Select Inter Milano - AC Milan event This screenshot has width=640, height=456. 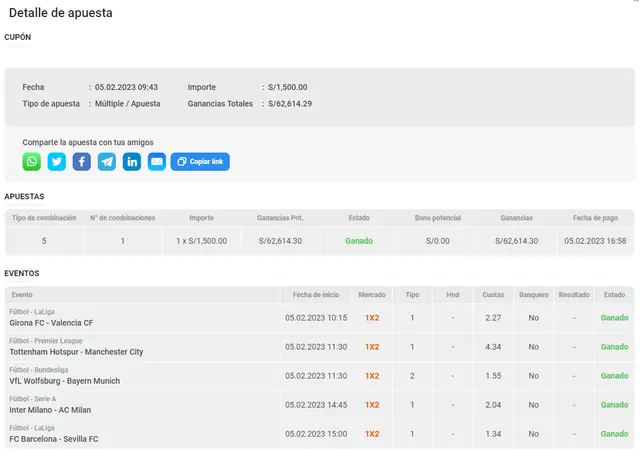50,410
